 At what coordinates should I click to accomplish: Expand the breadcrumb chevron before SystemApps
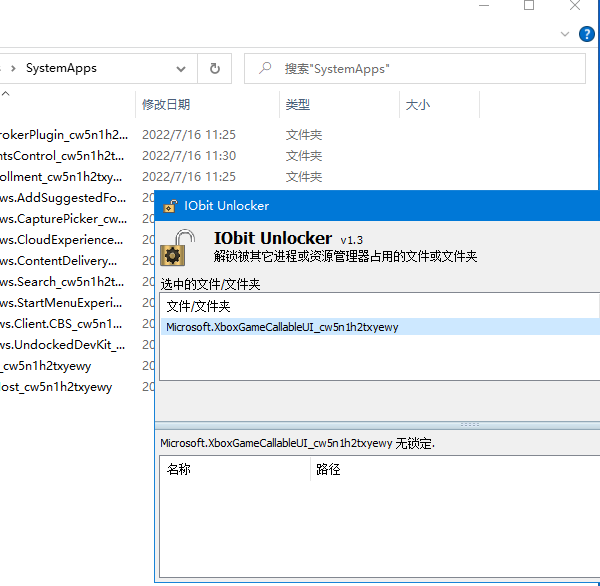click(11, 69)
